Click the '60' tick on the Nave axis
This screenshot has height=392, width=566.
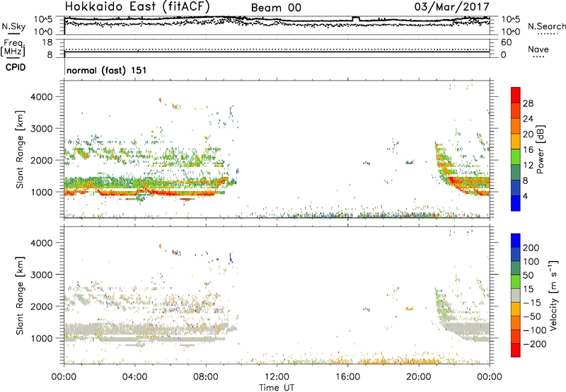click(x=506, y=42)
